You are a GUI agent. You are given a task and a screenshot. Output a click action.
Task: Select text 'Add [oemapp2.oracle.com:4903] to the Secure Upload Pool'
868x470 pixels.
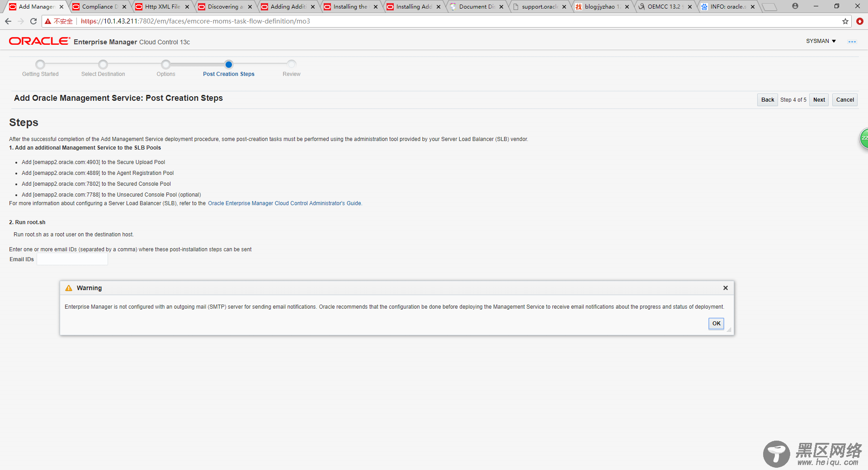point(93,162)
